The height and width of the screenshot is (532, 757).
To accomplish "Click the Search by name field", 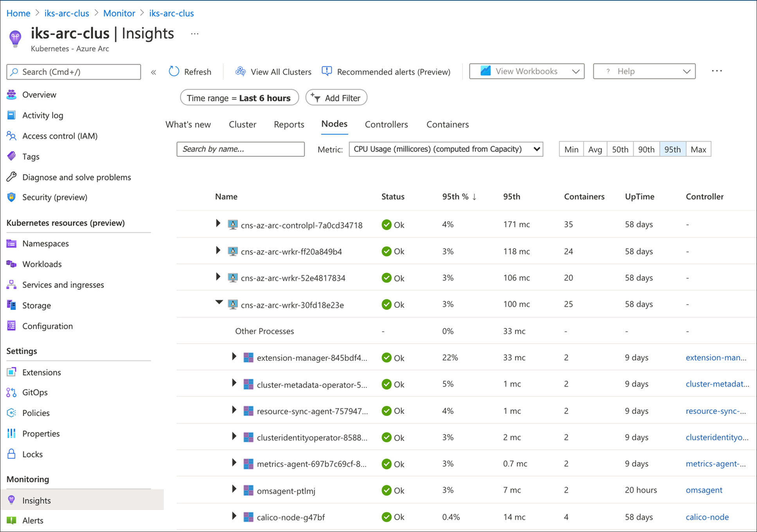I will pos(240,149).
